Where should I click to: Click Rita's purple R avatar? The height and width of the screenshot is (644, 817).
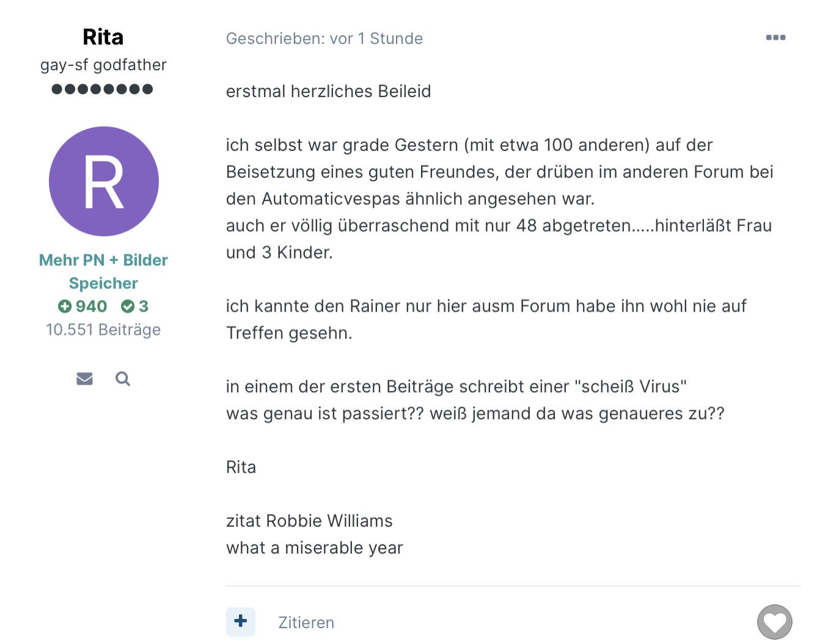(104, 181)
